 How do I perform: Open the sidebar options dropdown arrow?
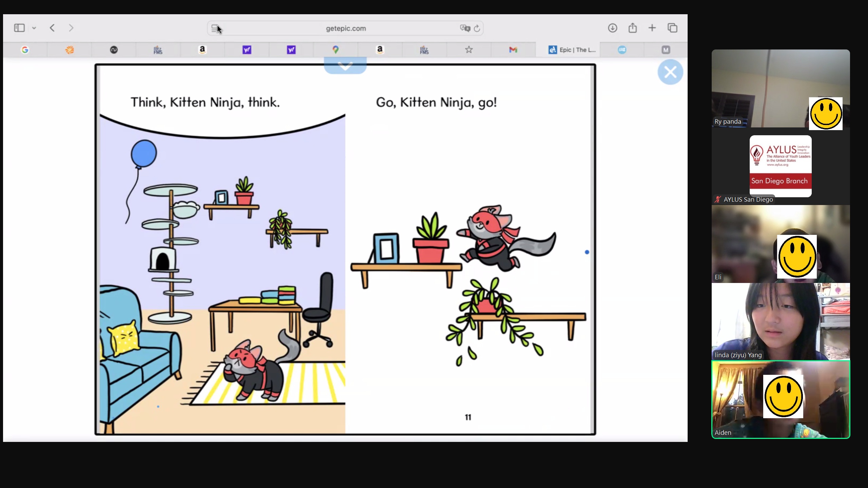pyautogui.click(x=34, y=28)
